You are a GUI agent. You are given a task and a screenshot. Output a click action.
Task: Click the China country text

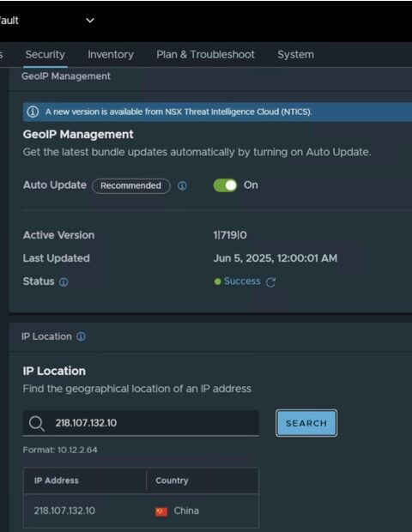pyautogui.click(x=186, y=511)
